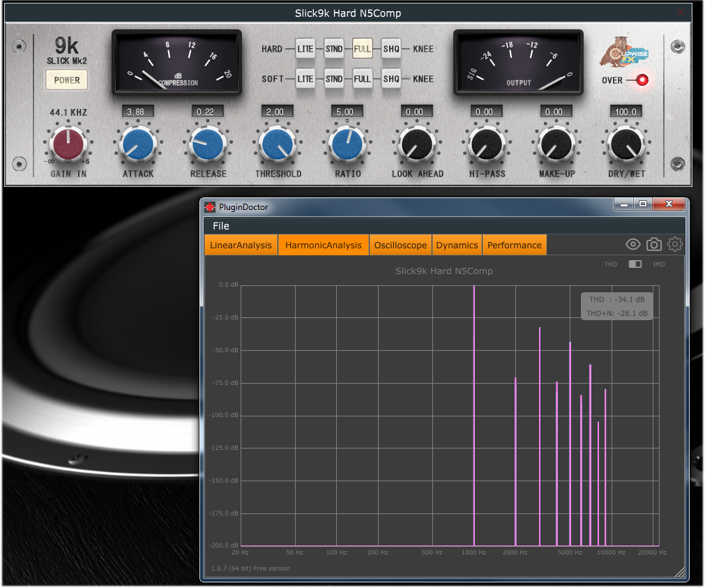Click the version text '1.0.7 (64 bit) Free version'
705x588 pixels.
(250, 568)
